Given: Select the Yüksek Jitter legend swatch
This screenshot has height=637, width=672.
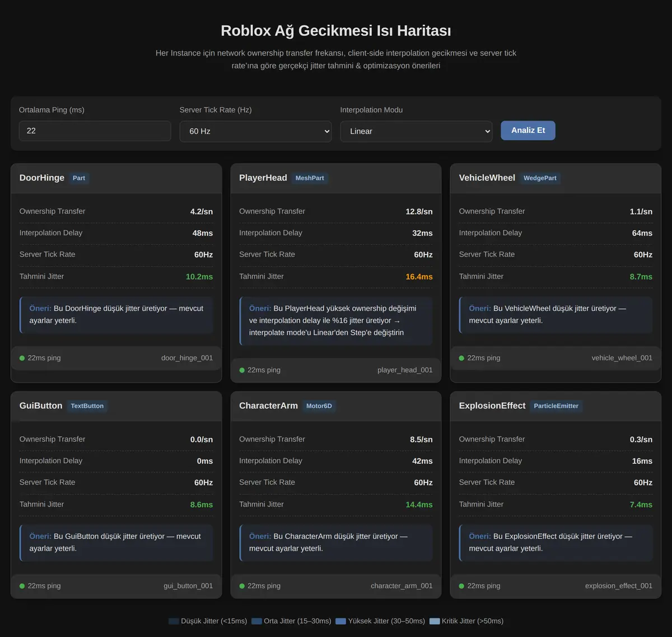Looking at the screenshot, I should click(340, 621).
